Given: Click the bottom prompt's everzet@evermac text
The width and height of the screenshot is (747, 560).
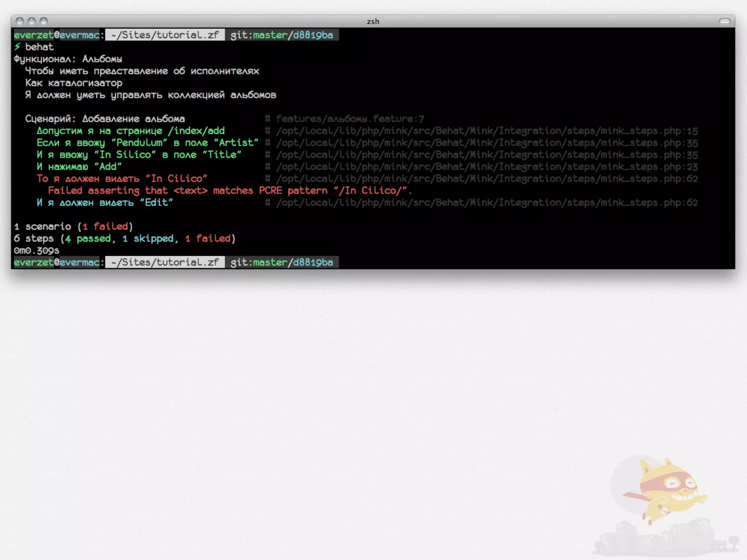Looking at the screenshot, I should (57, 262).
